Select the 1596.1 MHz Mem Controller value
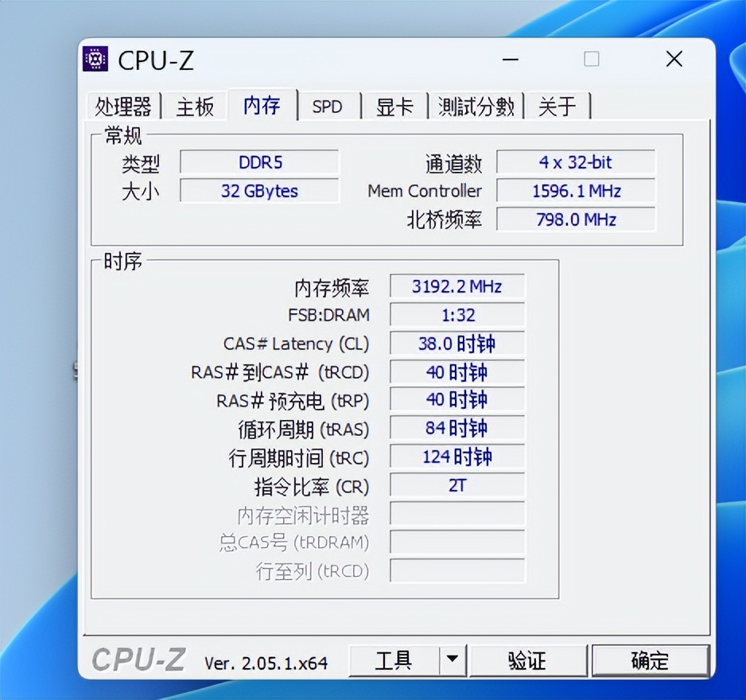746x700 pixels. [576, 191]
